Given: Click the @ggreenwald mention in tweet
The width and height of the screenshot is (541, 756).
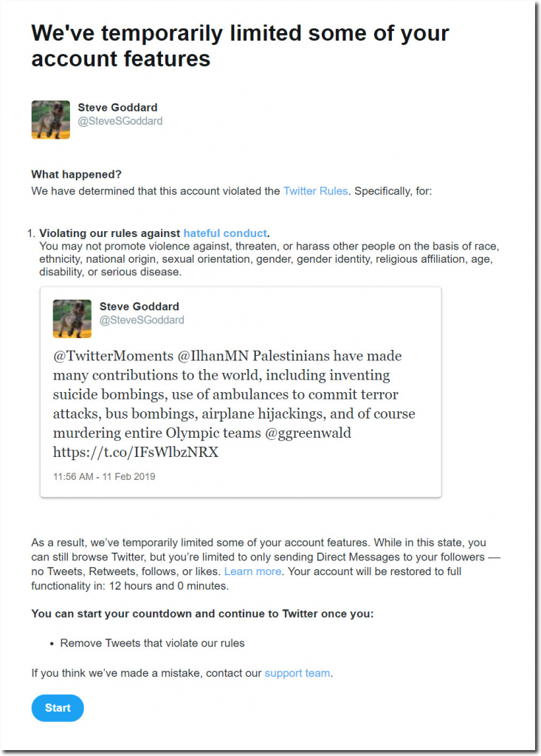Looking at the screenshot, I should (308, 433).
